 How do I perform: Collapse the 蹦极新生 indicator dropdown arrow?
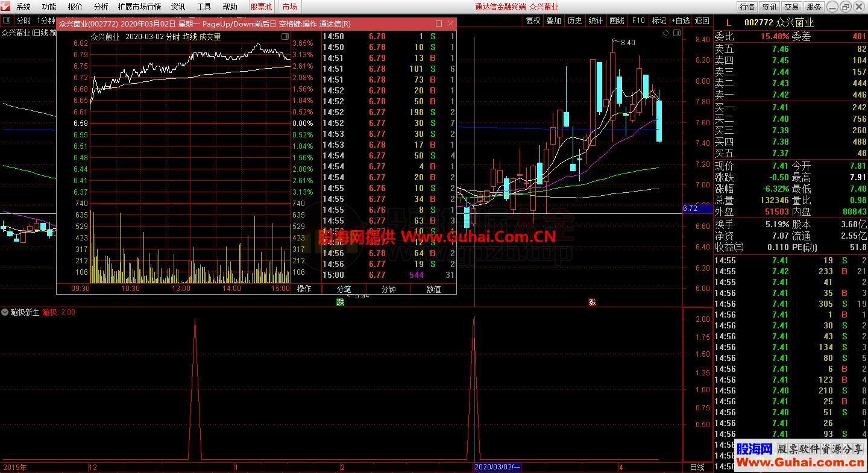5,312
